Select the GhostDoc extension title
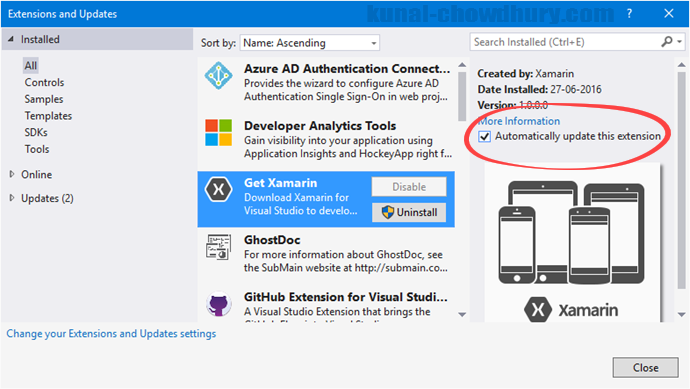 pyautogui.click(x=272, y=240)
